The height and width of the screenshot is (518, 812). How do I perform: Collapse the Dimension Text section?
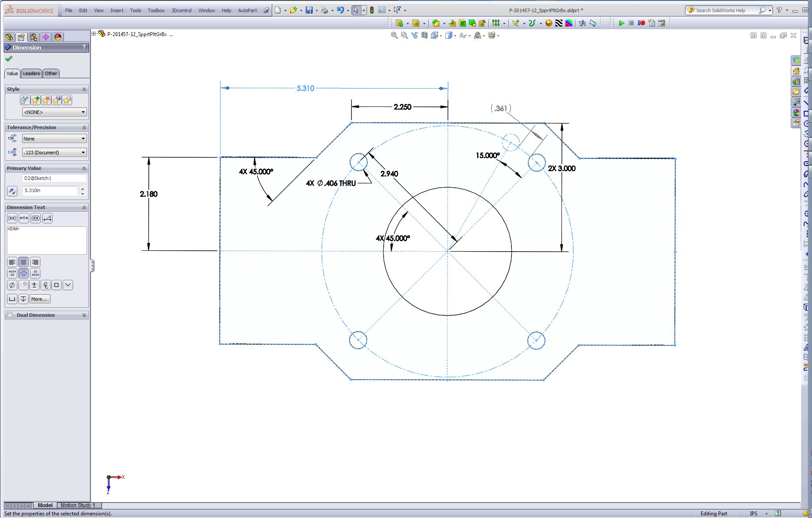(84, 208)
